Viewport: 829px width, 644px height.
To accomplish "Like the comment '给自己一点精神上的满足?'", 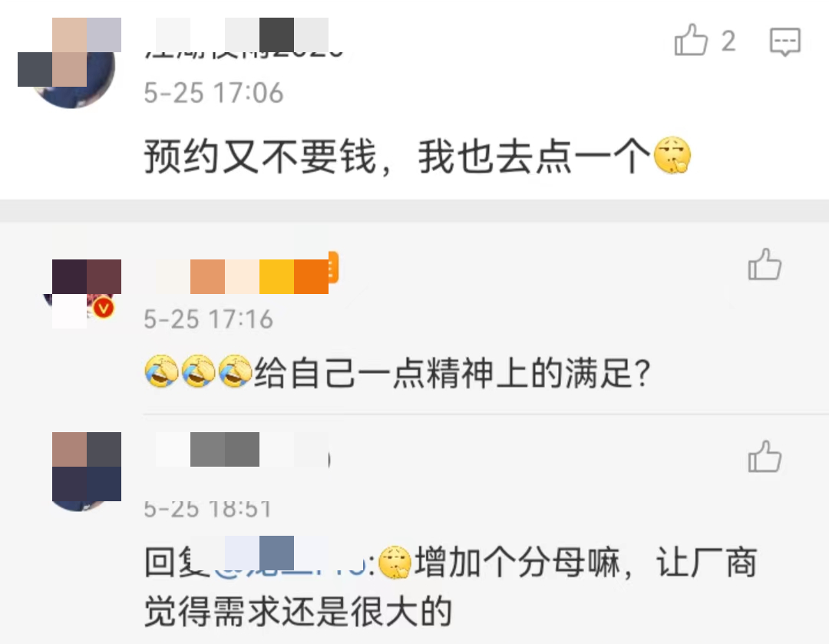I will [x=765, y=264].
